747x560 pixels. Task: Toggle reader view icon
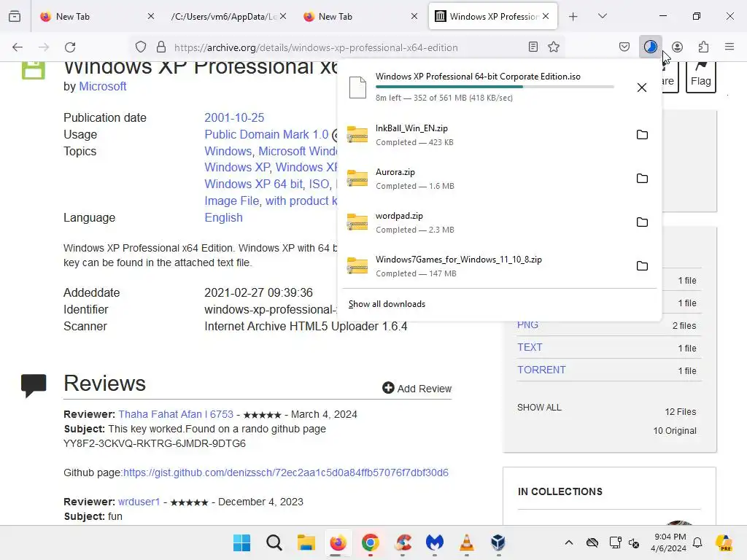point(533,47)
